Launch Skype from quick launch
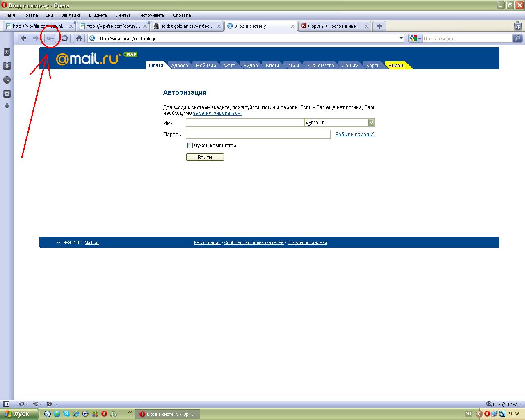The image size is (525, 420). (x=66, y=414)
